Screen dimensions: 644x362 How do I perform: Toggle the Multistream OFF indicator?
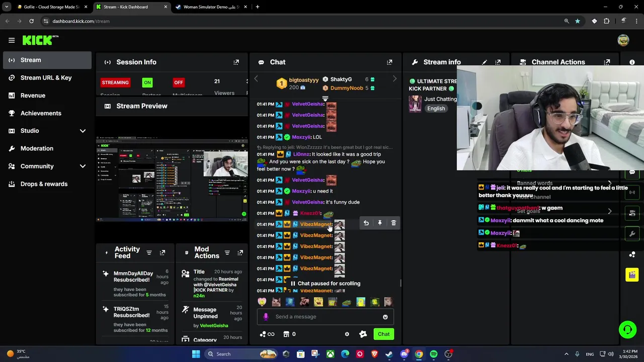[179, 82]
